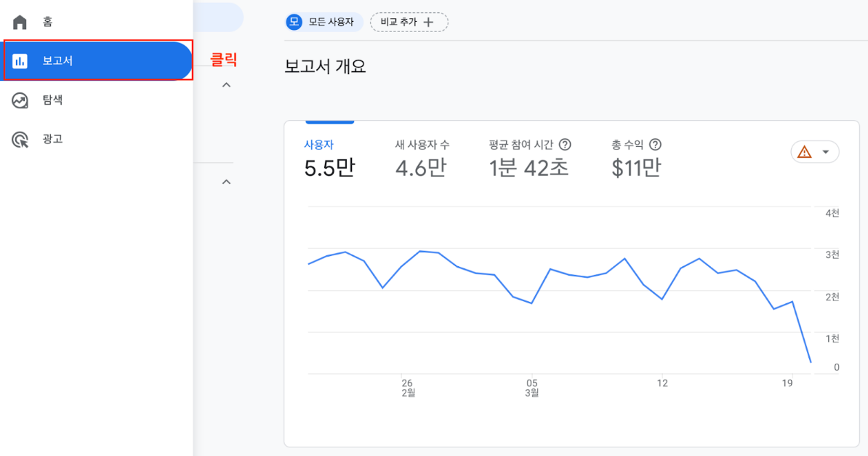Click the Home house icon
Viewport: 868px width, 456px height.
point(20,22)
